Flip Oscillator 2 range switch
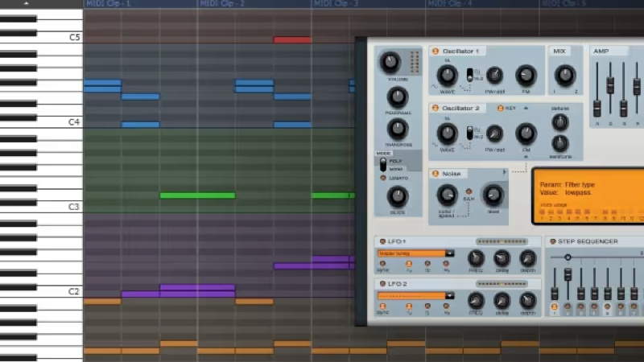Viewport: 644px width, 362px height. (470, 134)
